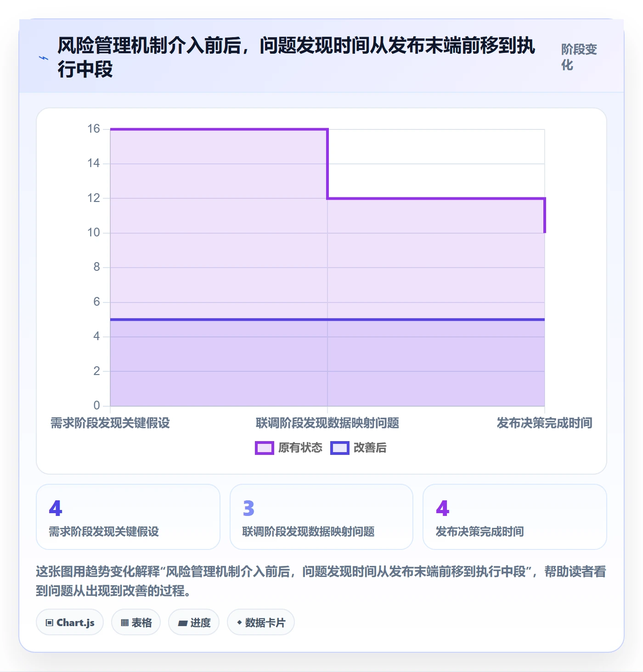Click the 阶段变化 badge in header
643x672 pixels.
click(x=579, y=57)
